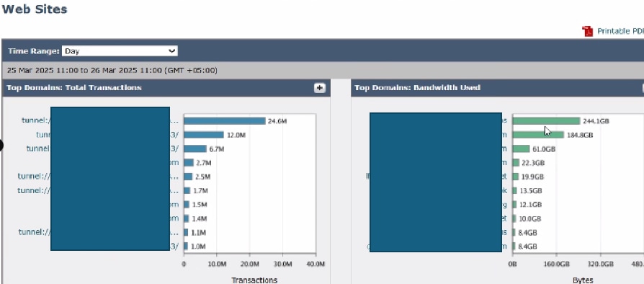
Task: Click the Transactions axis title
Action: tap(254, 280)
